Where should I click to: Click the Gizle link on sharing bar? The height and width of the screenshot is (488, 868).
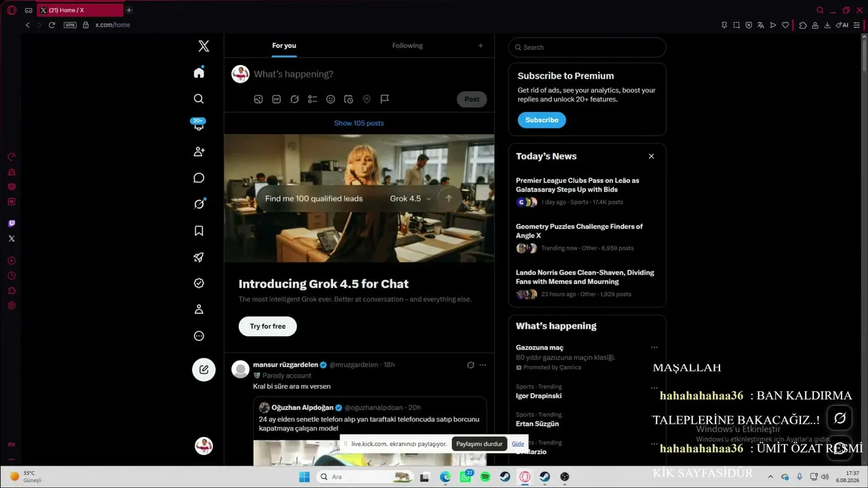(x=518, y=444)
